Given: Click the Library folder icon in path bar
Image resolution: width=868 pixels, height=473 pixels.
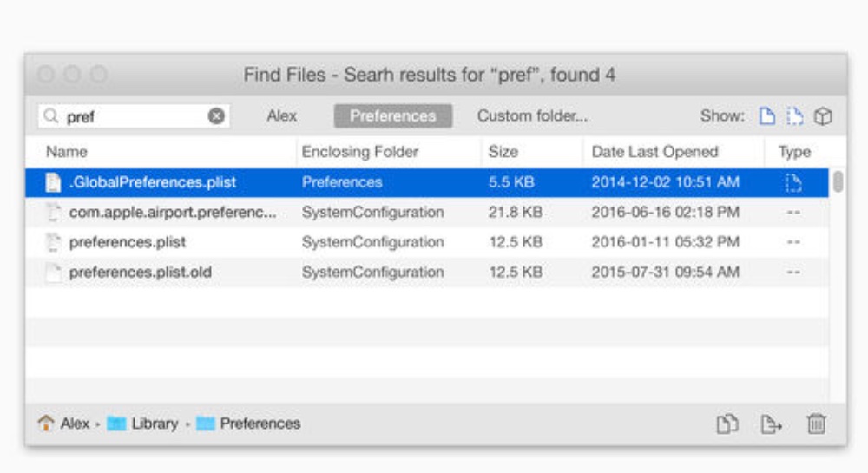Looking at the screenshot, I should point(116,424).
